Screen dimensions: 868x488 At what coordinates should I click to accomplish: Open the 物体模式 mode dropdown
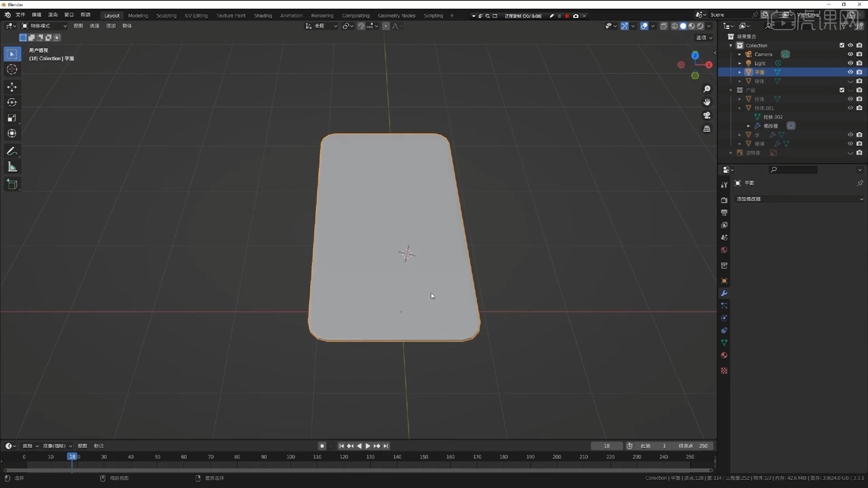[x=44, y=26]
